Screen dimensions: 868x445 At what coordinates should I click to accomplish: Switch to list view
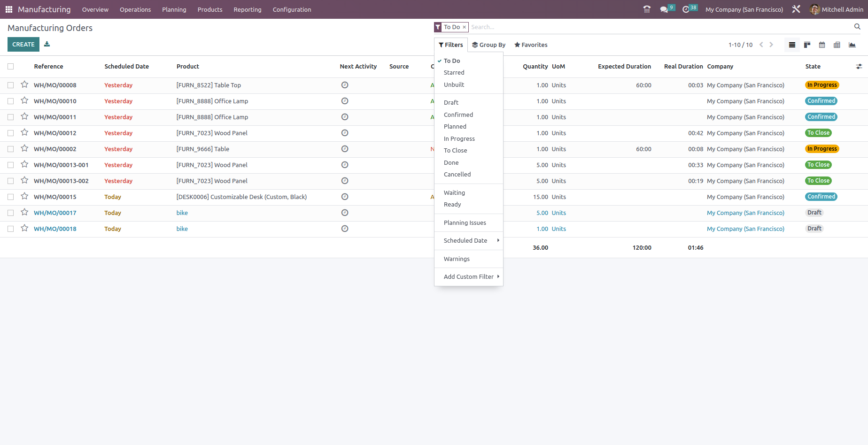[792, 45]
